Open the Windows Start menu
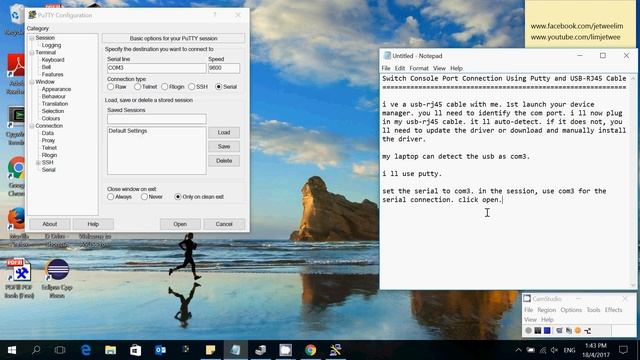This screenshot has width=640, height=360. (x=12, y=350)
